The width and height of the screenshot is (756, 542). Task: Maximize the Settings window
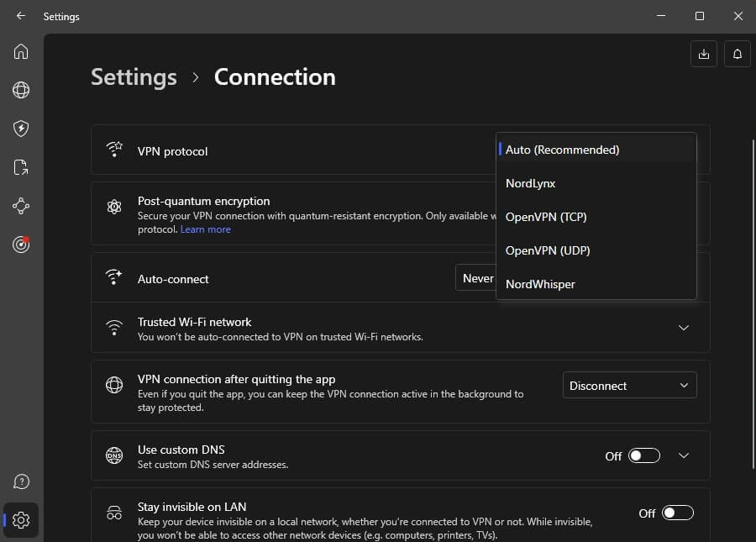pos(700,16)
